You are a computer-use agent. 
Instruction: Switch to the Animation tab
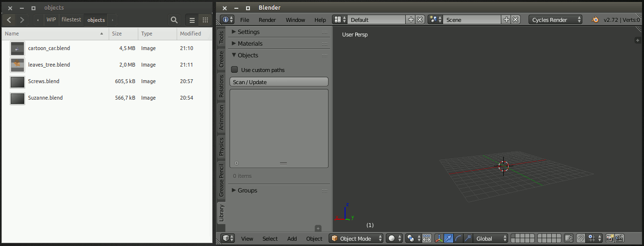tap(221, 117)
